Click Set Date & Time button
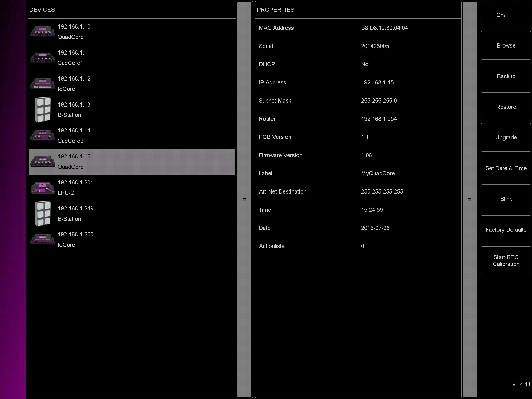This screenshot has height=399, width=532. [506, 168]
